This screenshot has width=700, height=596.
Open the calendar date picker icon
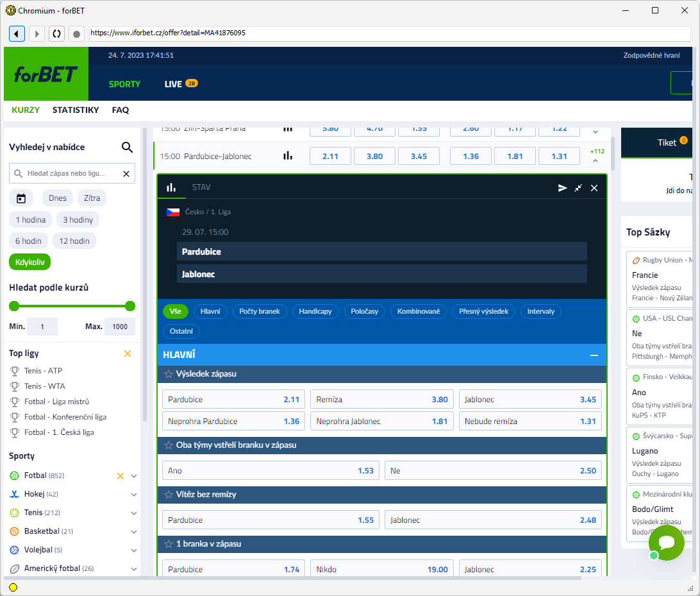[21, 198]
